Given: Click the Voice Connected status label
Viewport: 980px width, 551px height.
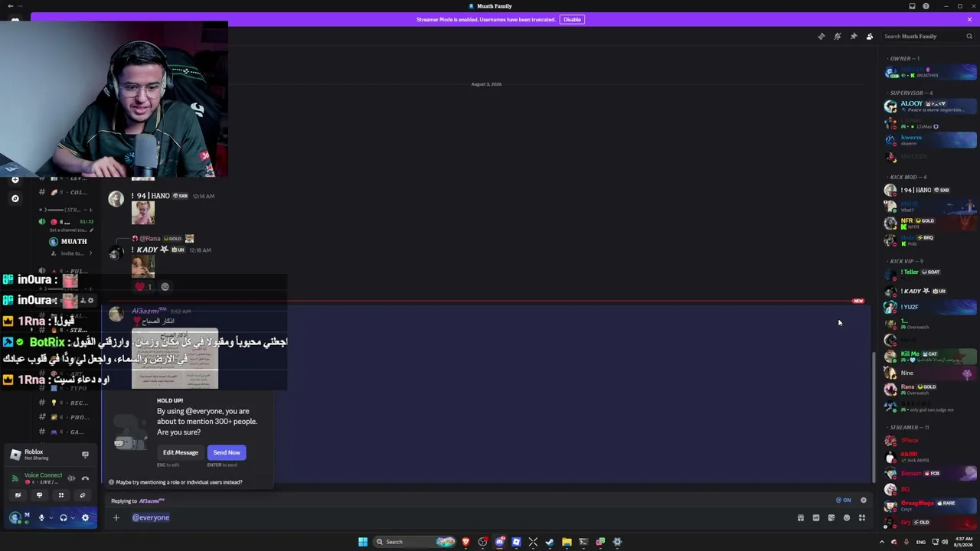Looking at the screenshot, I should pyautogui.click(x=43, y=475).
